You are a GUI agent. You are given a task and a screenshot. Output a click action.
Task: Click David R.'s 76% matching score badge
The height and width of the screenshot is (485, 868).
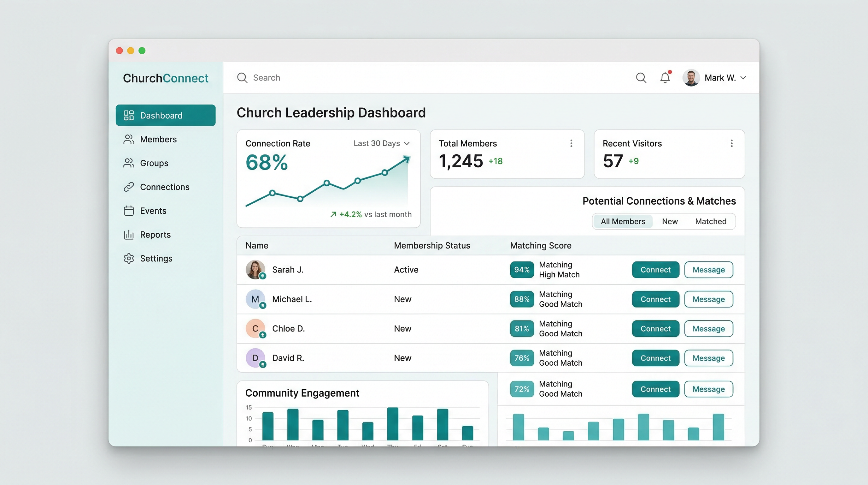point(522,358)
